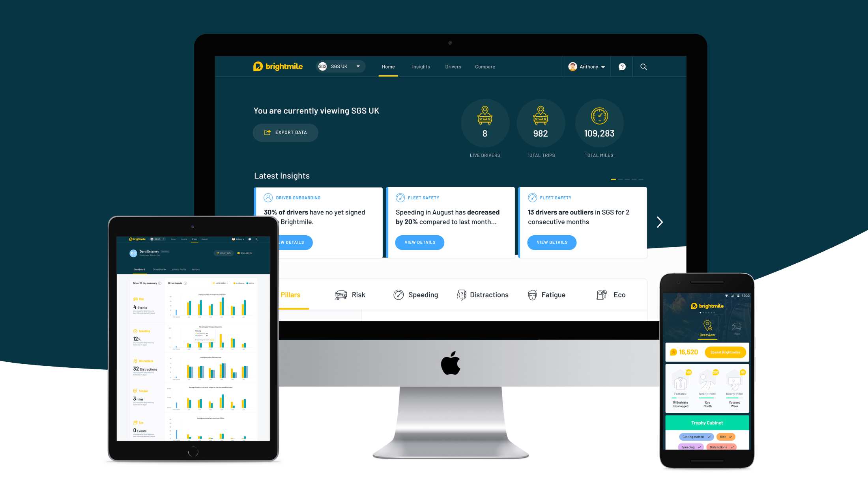868x488 pixels.
Task: Open the Drivers menu item
Action: [453, 66]
